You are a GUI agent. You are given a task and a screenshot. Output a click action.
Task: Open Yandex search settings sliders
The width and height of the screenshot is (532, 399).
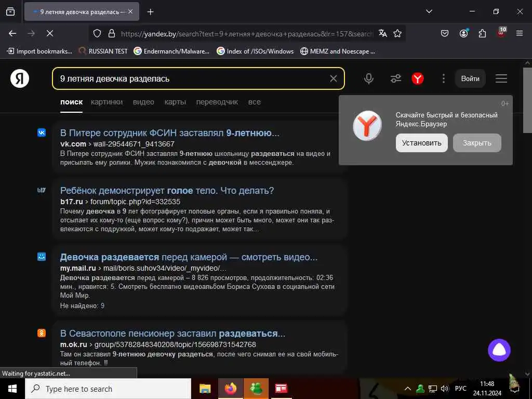click(x=395, y=78)
